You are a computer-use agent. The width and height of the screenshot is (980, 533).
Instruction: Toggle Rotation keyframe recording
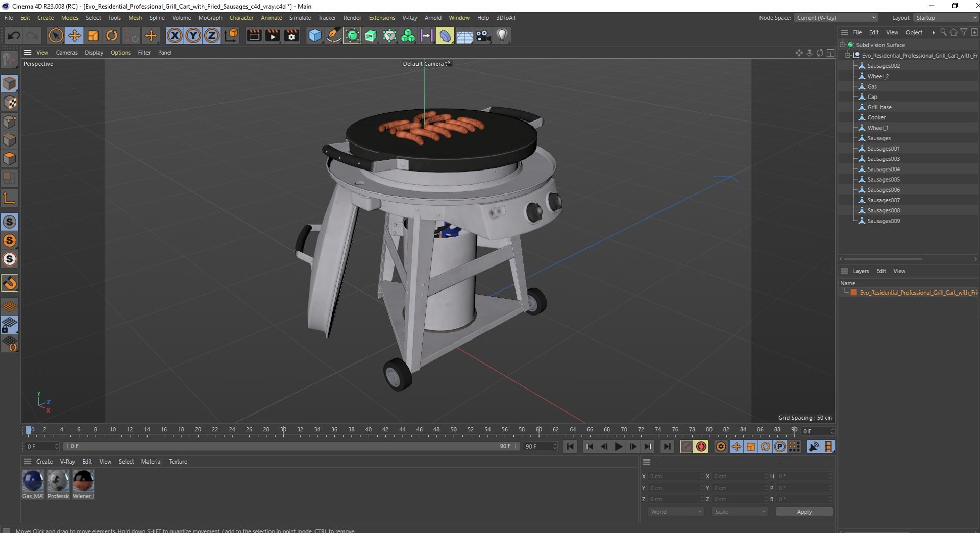[x=765, y=447]
